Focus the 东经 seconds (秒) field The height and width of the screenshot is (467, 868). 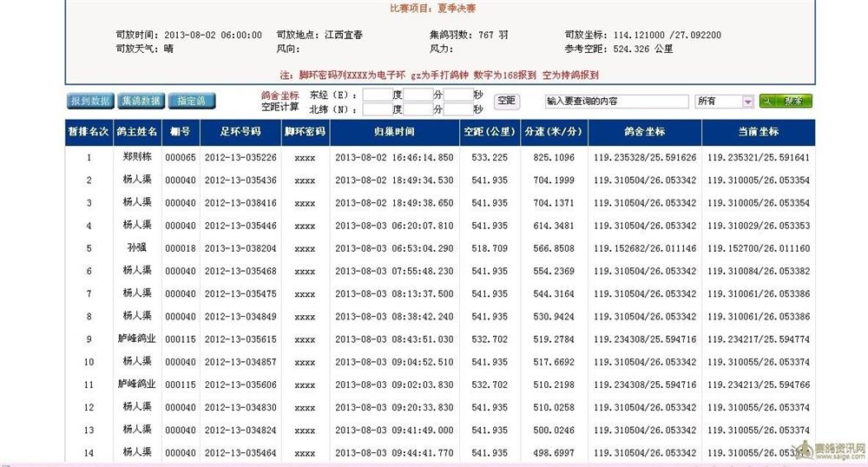[x=459, y=95]
